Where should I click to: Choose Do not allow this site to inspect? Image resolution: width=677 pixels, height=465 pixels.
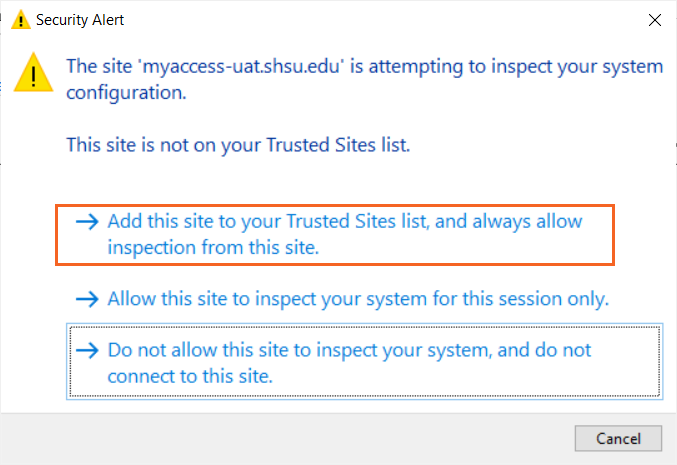(x=349, y=350)
